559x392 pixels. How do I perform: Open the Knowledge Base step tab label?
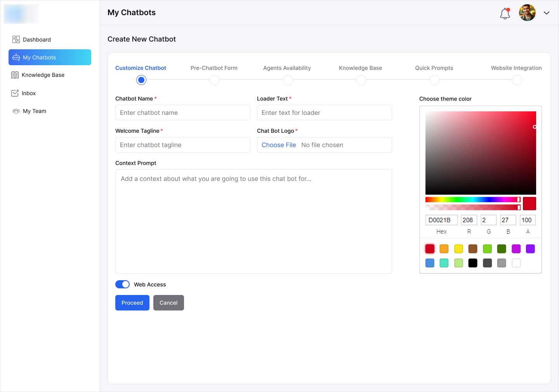pyautogui.click(x=360, y=68)
